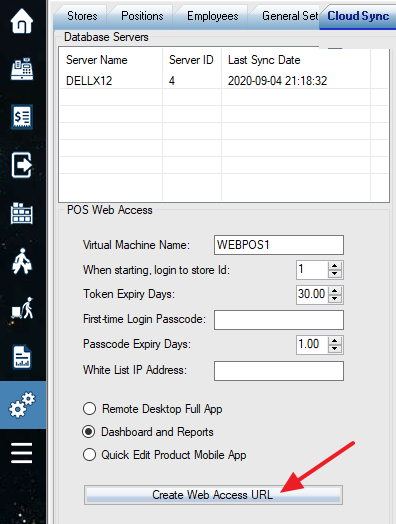The height and width of the screenshot is (524, 396).
Task: Click the sync date 2020-09-04 21:18:32 cell
Action: [x=277, y=81]
